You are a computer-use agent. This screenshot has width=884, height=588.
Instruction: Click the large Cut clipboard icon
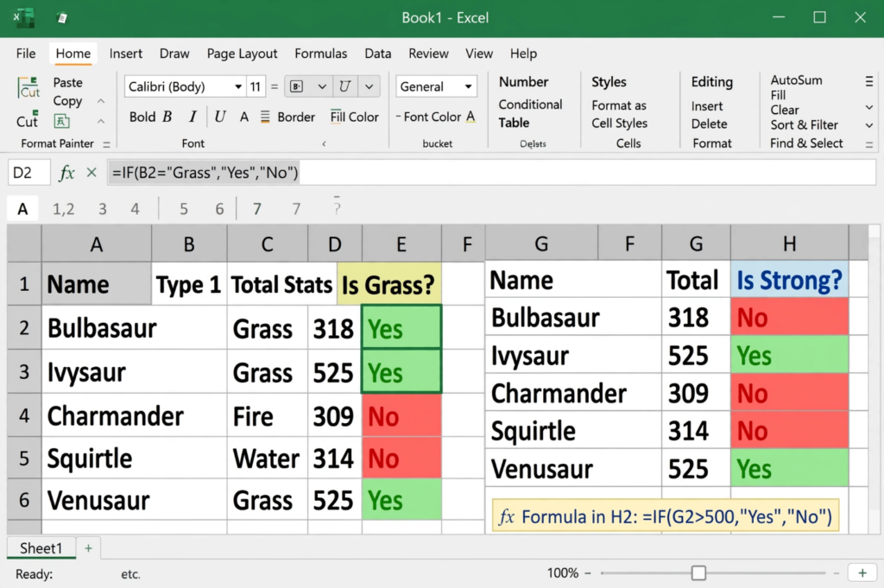(x=28, y=88)
